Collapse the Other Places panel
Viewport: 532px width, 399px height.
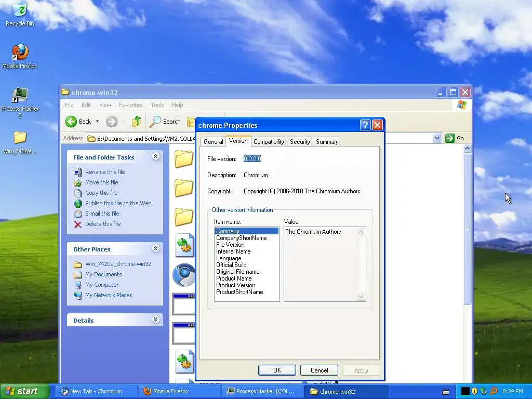click(155, 248)
